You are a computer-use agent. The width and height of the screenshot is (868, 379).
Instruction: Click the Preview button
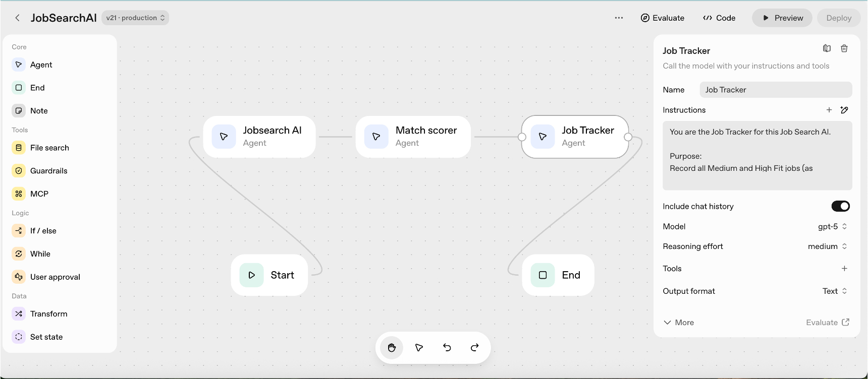(782, 18)
